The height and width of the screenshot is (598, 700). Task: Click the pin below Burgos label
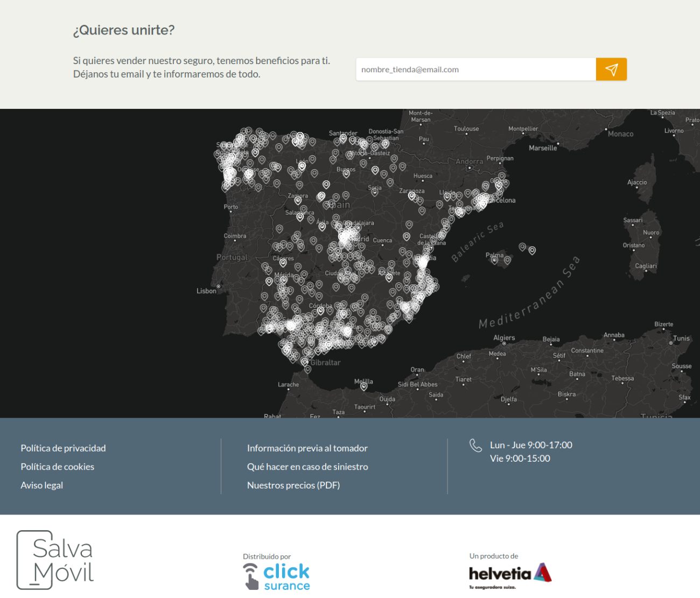click(346, 173)
